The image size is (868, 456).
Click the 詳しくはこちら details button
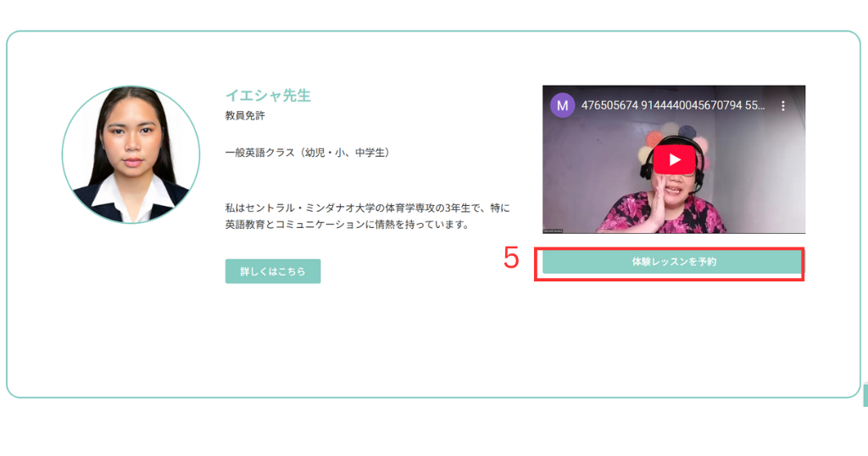pyautogui.click(x=273, y=271)
